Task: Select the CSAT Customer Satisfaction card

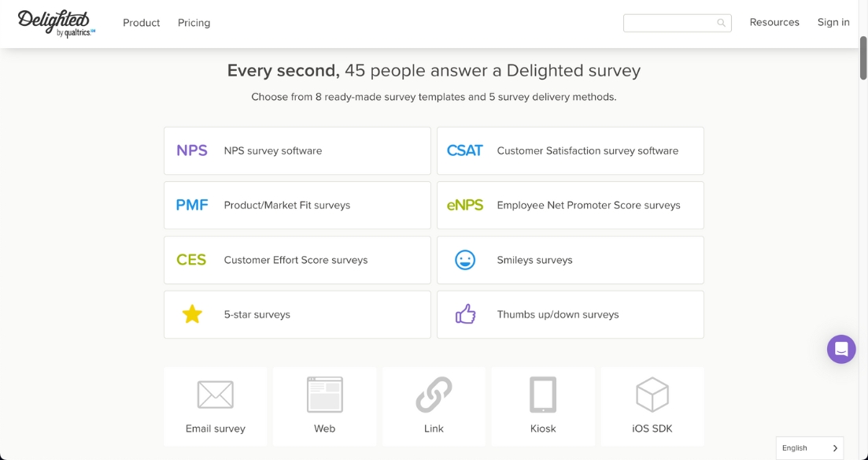Action: point(570,150)
